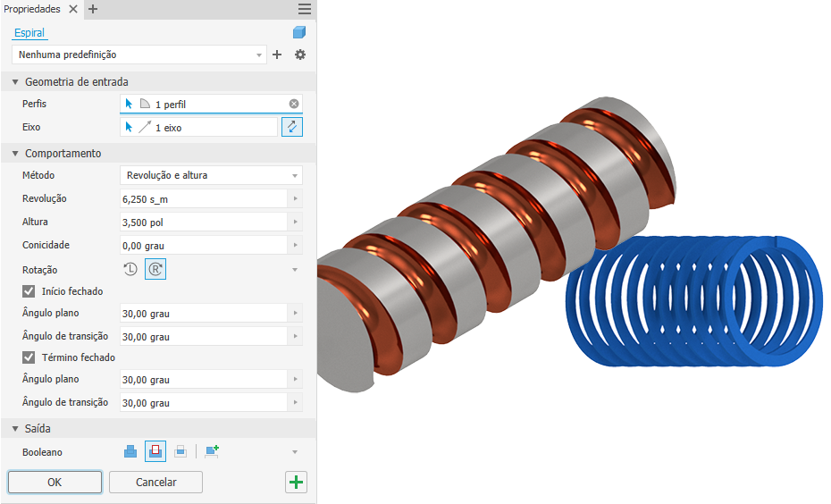Click the green plus apply button
This screenshot has height=504, width=831.
click(x=297, y=483)
